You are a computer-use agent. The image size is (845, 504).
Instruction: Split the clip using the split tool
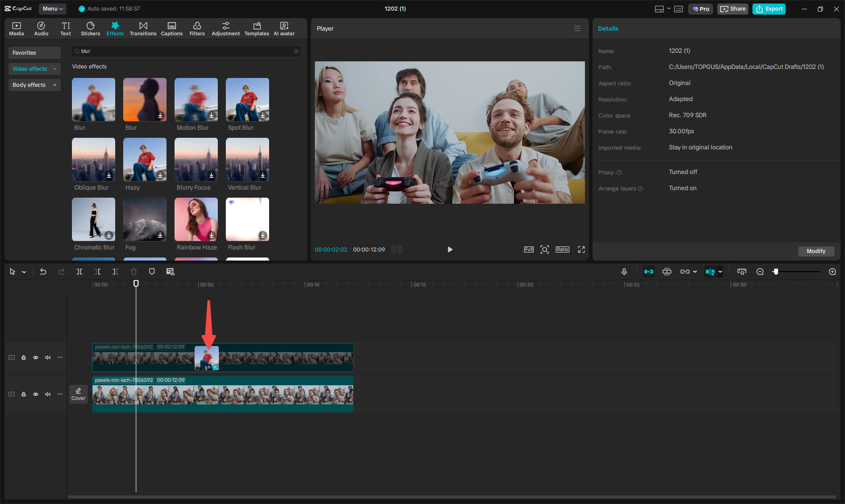point(79,271)
